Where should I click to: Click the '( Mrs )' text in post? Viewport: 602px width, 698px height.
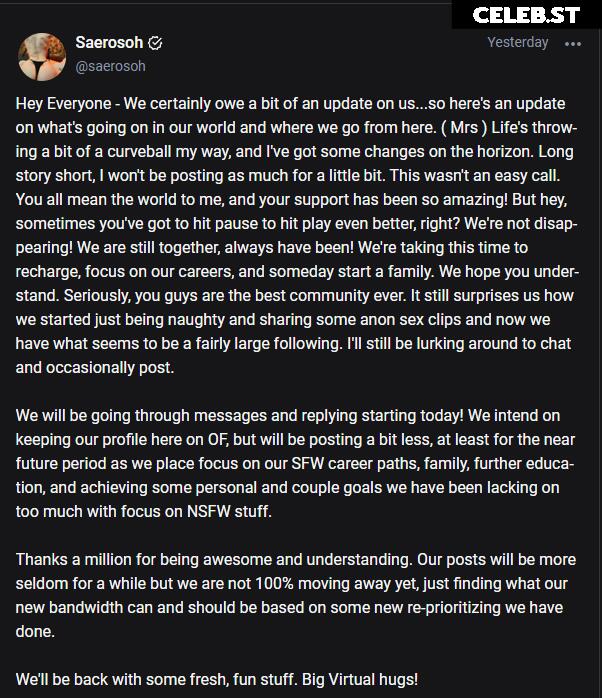pyautogui.click(x=464, y=128)
